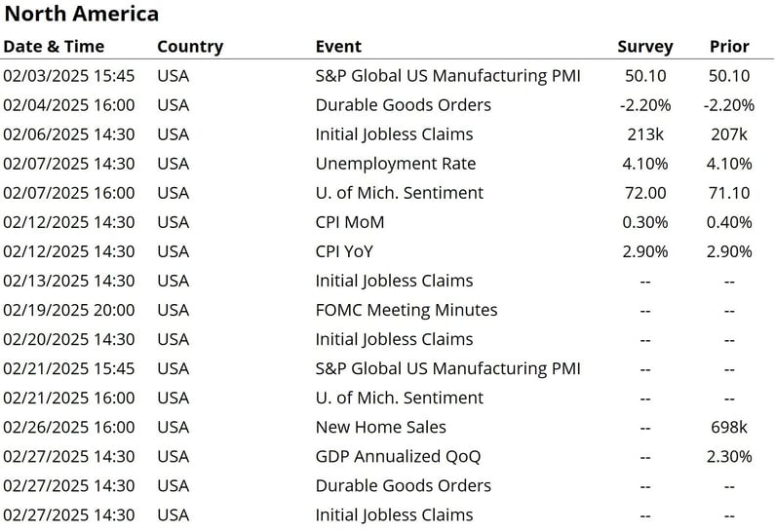Click the Event column header

[x=338, y=47]
